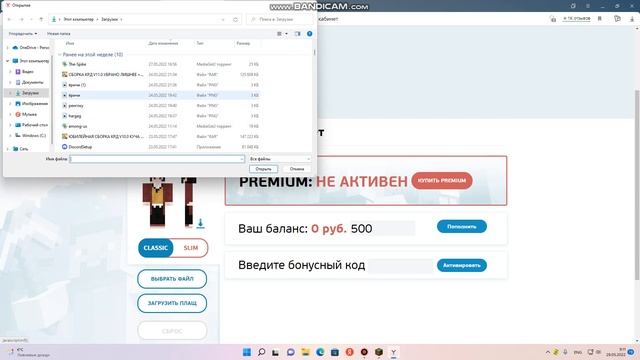Click the balance amount field showing 500
Screen dimensions: 640x360
(x=382, y=228)
